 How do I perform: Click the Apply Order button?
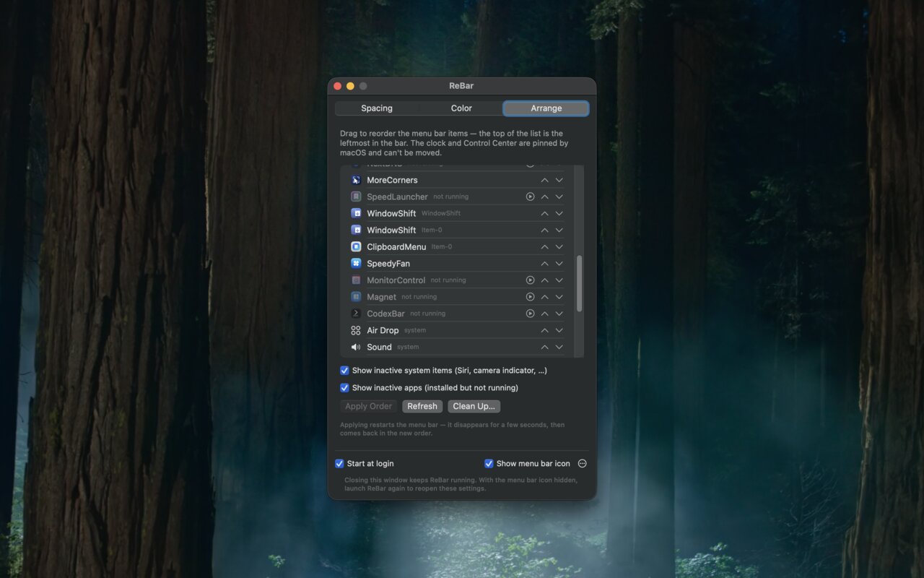tap(368, 406)
